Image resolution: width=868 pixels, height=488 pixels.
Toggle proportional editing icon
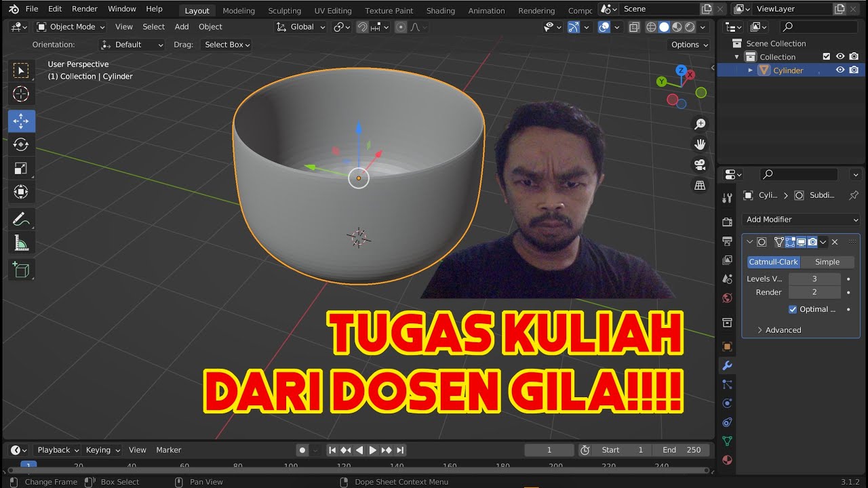[401, 27]
